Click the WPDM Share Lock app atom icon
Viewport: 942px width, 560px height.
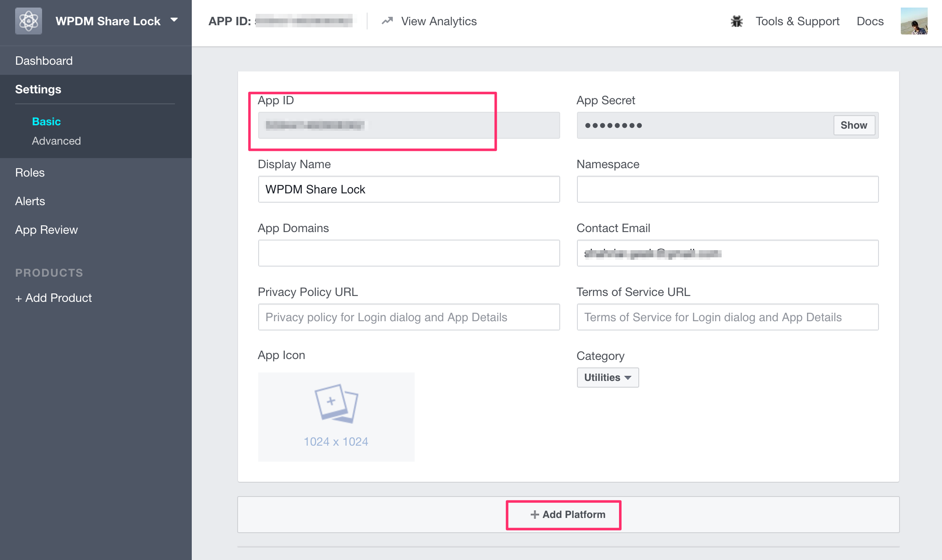click(29, 21)
